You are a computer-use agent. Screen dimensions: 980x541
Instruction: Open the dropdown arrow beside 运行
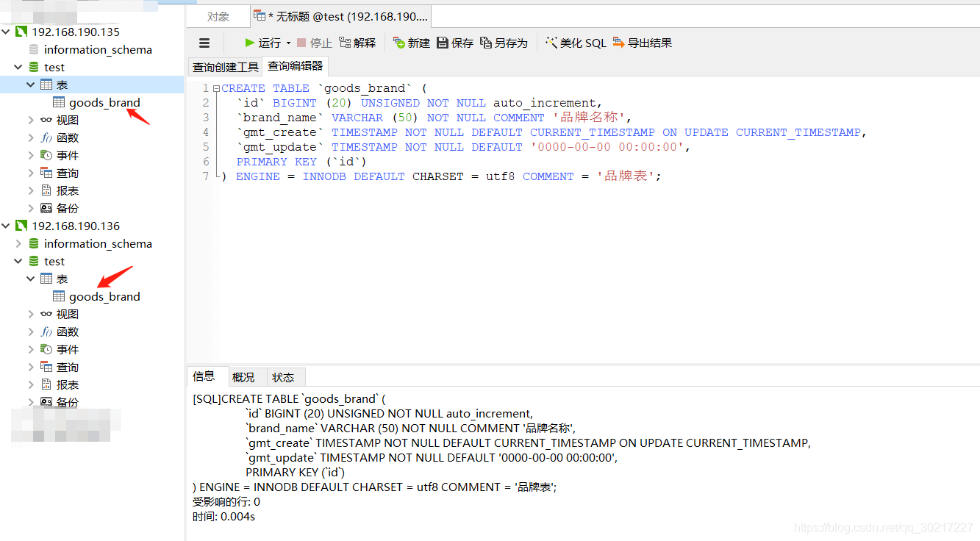point(288,43)
